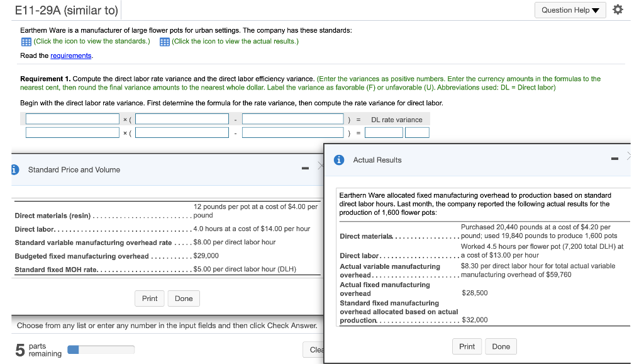Minimize the Standard Price and Volume popup
This screenshot has height=364, width=644.
click(305, 168)
